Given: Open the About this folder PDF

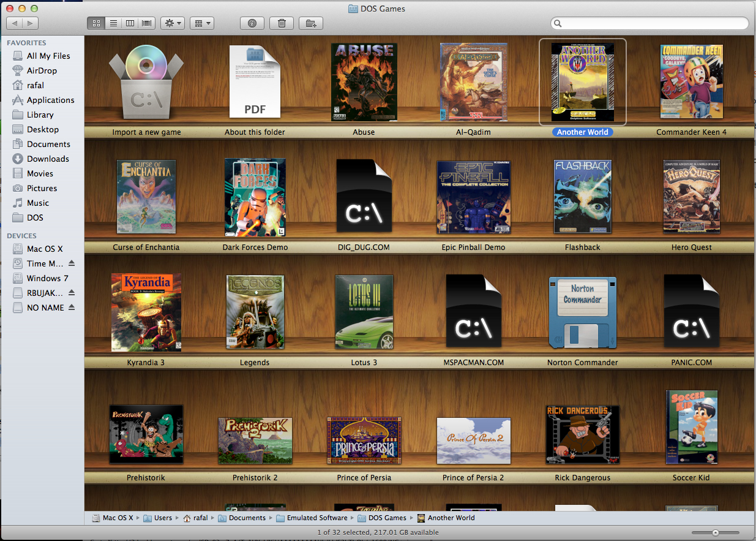Looking at the screenshot, I should click(x=255, y=81).
